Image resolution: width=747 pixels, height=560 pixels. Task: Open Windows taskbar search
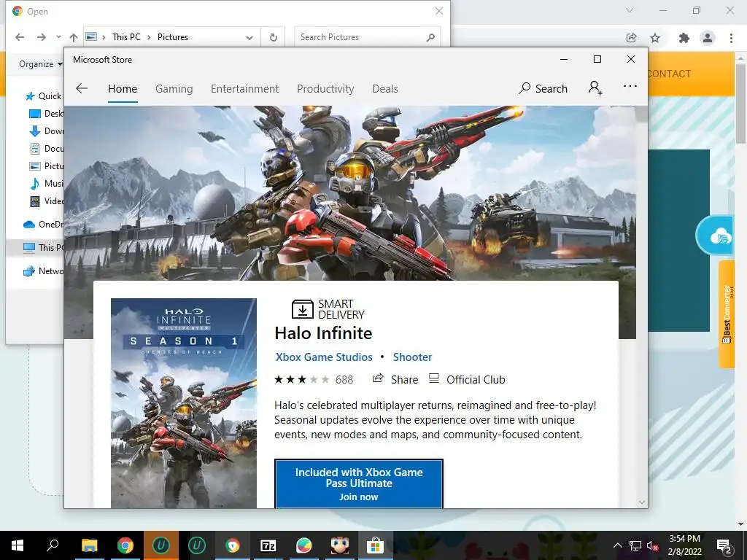click(53, 545)
